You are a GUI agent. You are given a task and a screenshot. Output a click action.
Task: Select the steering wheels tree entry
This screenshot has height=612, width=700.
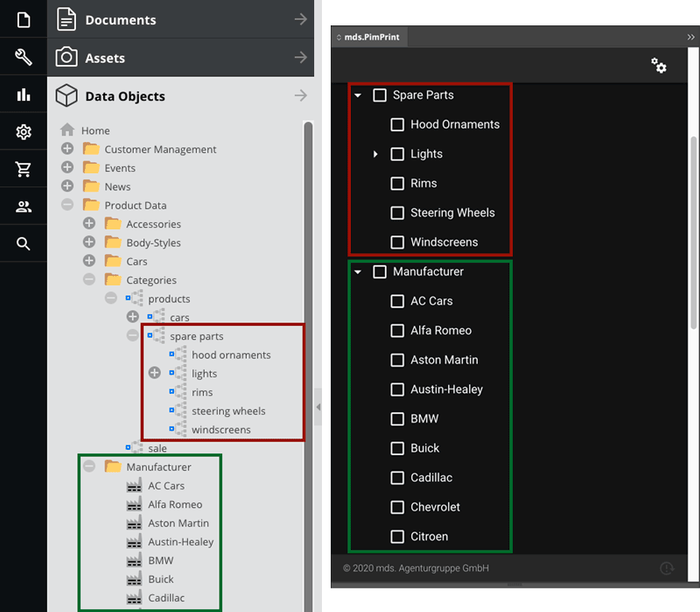pyautogui.click(x=228, y=411)
